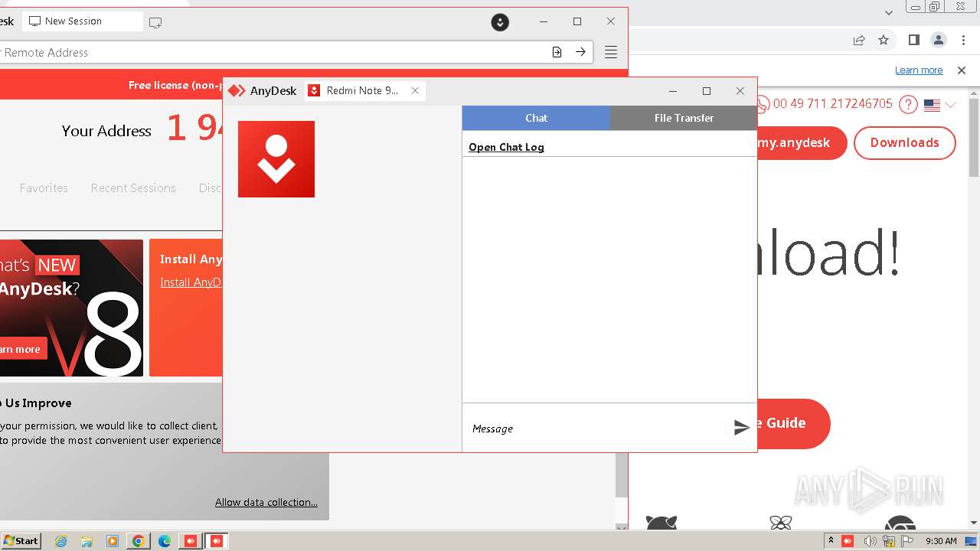Click the 9:30 AM clock
980x551 pixels.
pos(941,541)
